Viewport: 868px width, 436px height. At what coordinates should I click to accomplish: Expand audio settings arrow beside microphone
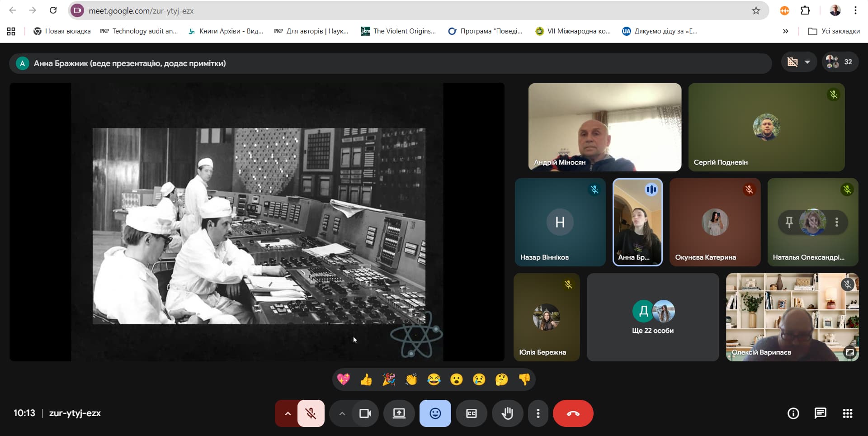(287, 413)
